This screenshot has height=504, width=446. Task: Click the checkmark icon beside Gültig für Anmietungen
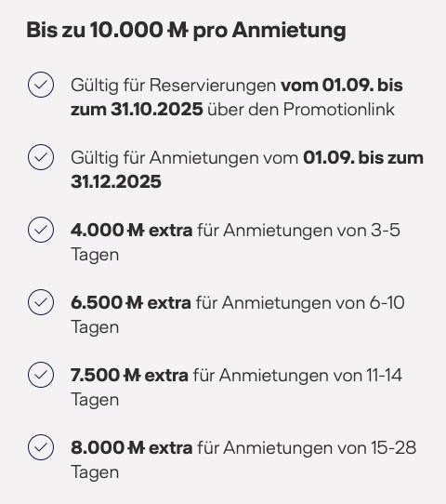tap(41, 157)
